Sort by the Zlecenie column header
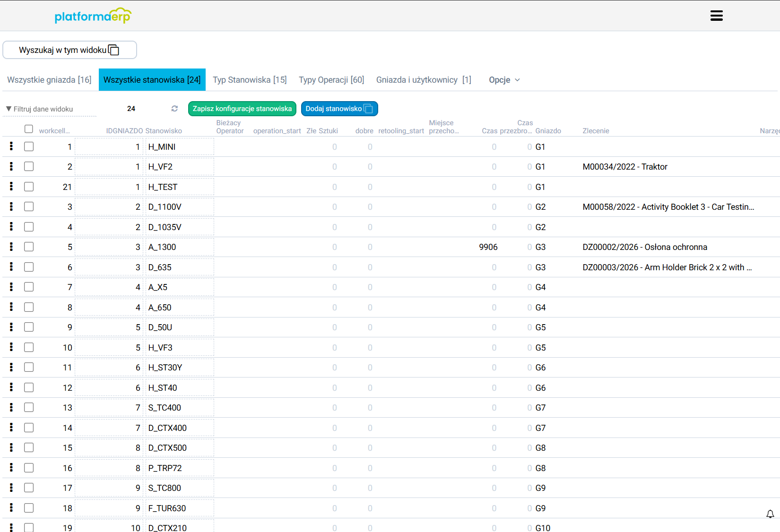 tap(596, 131)
